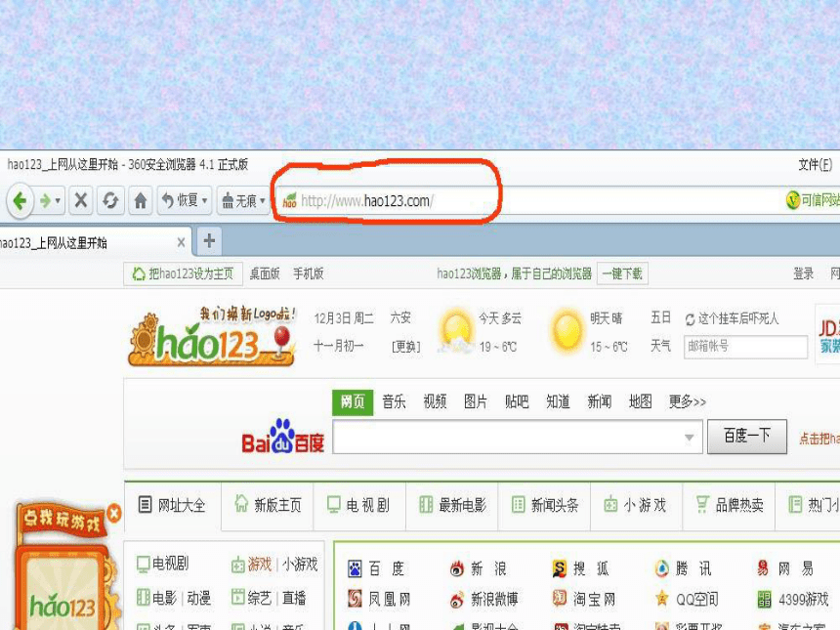
Task: Open the 这个挂车后吓死人 headline
Action: pyautogui.click(x=738, y=318)
